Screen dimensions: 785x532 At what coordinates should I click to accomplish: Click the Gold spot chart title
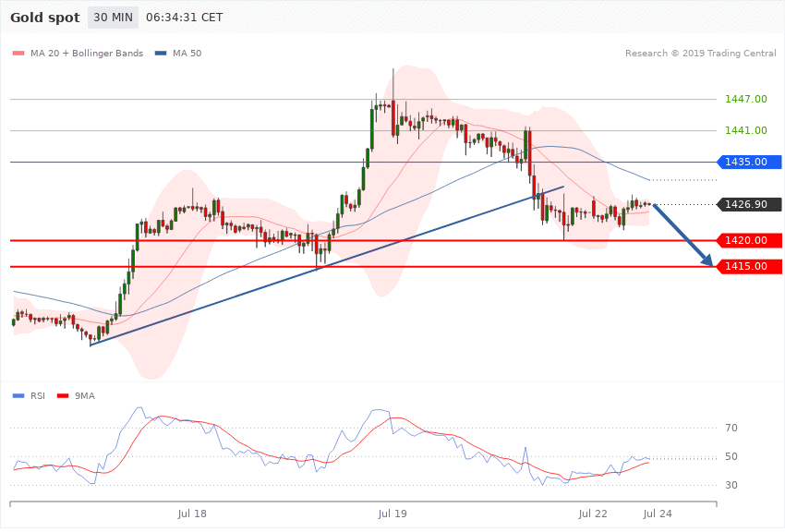point(45,18)
